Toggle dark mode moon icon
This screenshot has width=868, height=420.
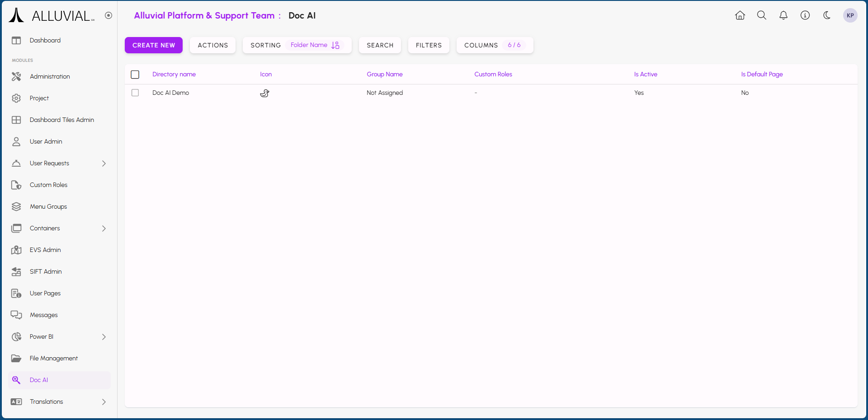click(826, 15)
